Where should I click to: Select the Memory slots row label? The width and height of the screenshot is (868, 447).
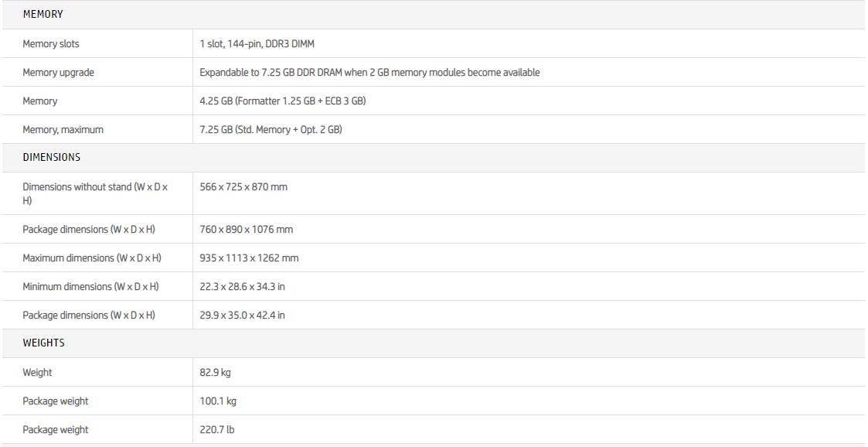[51, 44]
